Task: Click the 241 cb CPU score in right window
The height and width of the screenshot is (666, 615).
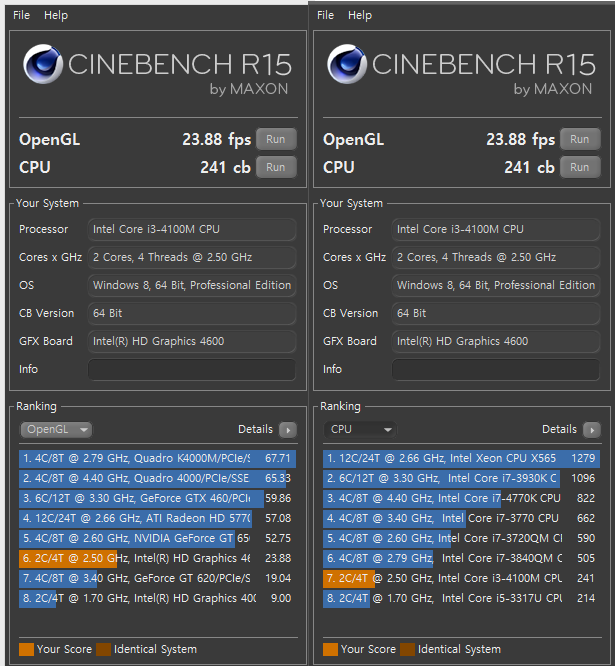Action: 529,167
